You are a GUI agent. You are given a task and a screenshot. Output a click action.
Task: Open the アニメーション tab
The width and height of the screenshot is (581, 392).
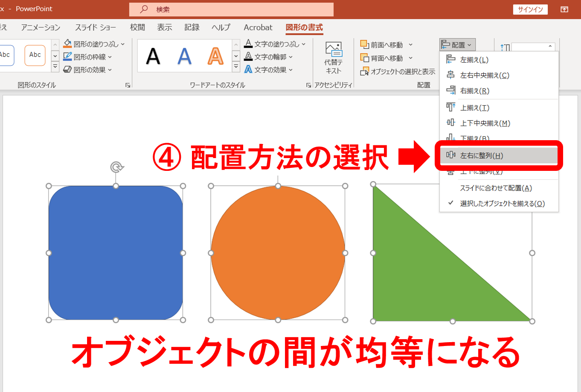tap(41, 27)
